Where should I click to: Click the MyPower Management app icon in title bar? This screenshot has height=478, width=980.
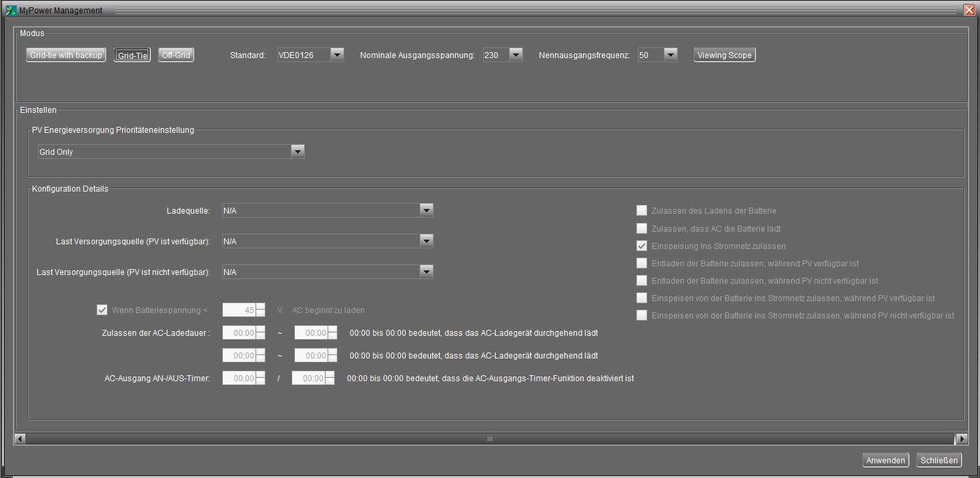pyautogui.click(x=10, y=10)
